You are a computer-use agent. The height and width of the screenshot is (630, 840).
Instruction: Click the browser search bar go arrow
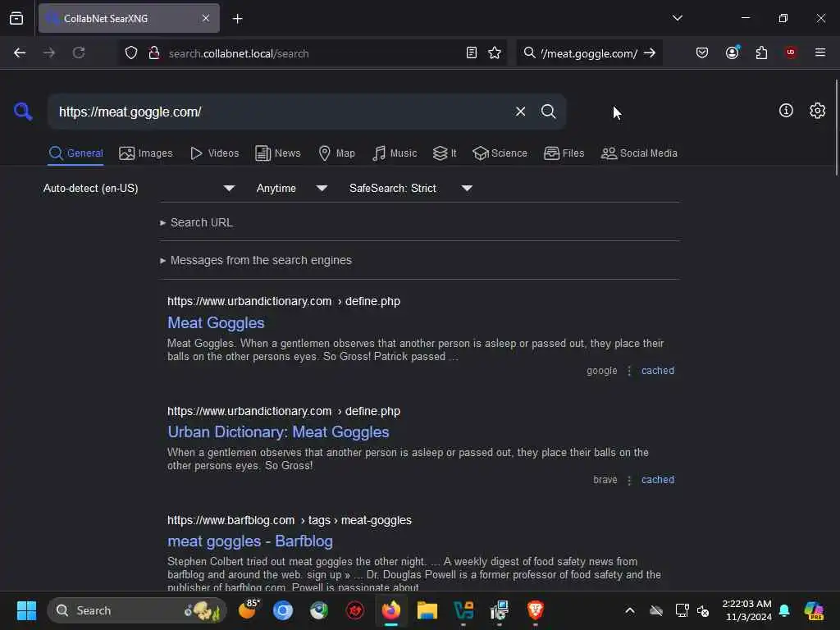tap(650, 53)
